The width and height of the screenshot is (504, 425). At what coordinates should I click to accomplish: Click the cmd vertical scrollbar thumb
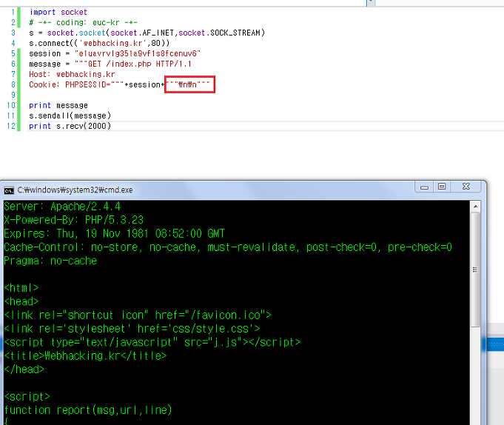[475, 270]
